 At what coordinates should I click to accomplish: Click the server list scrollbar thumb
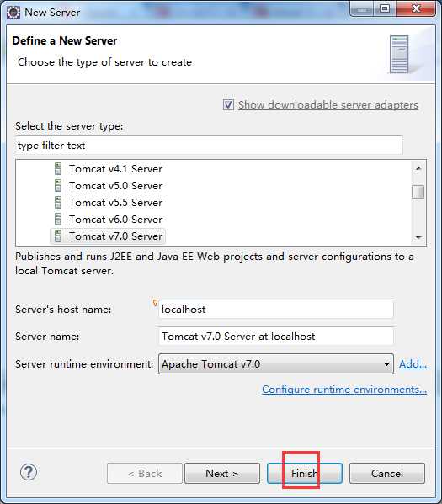[x=418, y=192]
